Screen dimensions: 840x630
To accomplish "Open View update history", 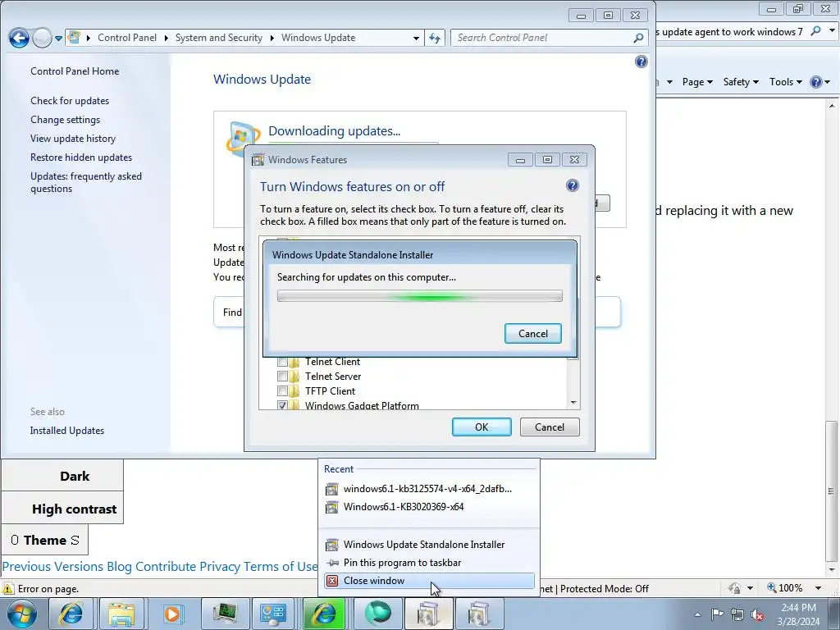I will [x=73, y=138].
